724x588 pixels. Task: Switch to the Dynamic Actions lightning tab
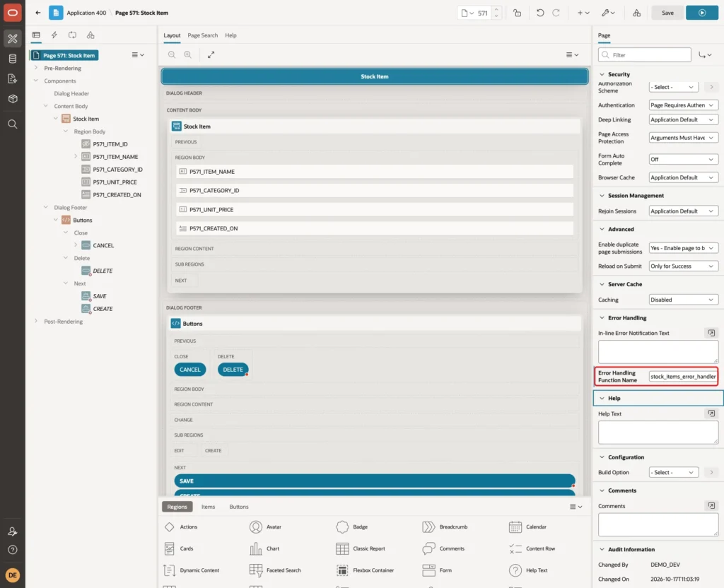[x=54, y=35]
